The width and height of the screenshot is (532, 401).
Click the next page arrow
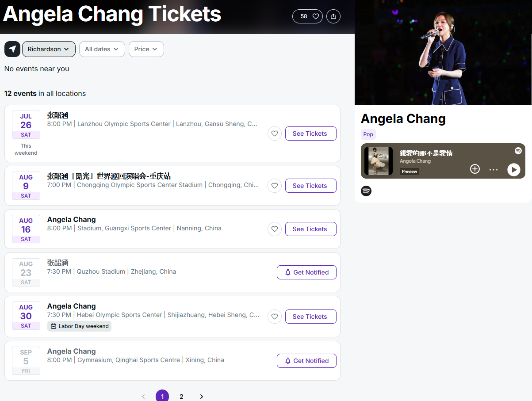(202, 397)
